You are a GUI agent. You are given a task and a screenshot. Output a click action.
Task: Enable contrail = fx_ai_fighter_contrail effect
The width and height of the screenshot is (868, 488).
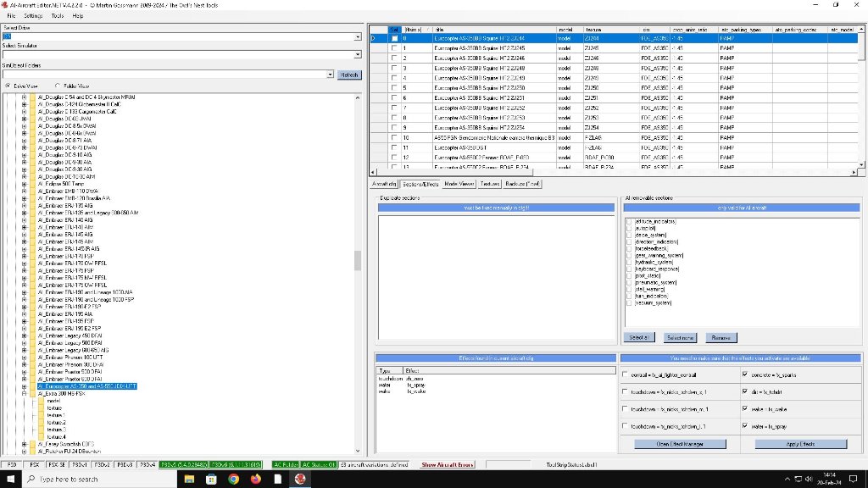pos(625,374)
